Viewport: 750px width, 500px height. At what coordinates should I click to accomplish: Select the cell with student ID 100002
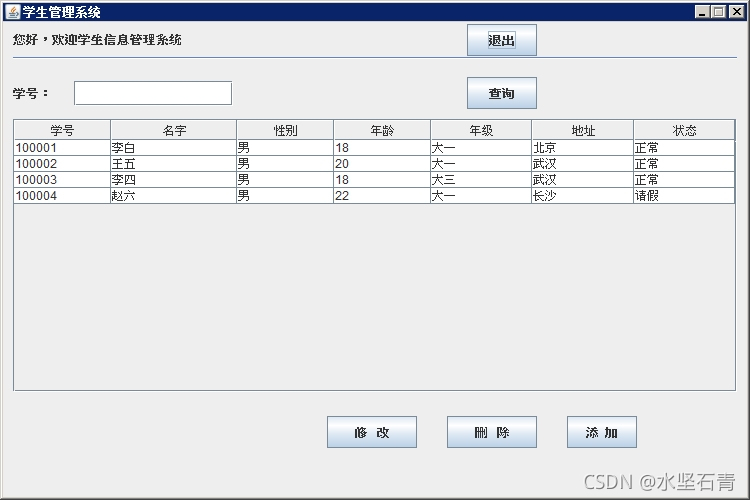click(62, 164)
